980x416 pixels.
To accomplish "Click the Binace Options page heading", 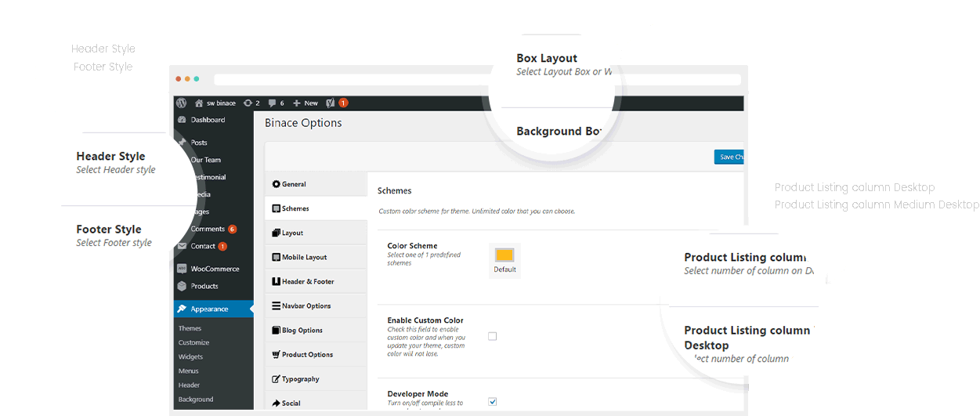I will tap(303, 123).
